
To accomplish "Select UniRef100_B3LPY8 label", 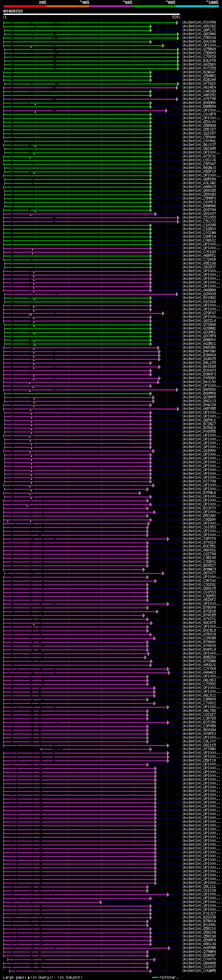I will click(199, 60).
